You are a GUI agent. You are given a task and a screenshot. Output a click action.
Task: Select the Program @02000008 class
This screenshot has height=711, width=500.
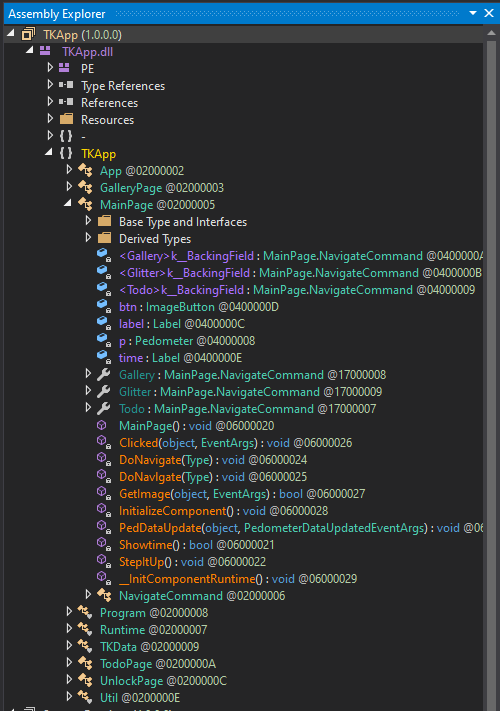[x=154, y=613]
